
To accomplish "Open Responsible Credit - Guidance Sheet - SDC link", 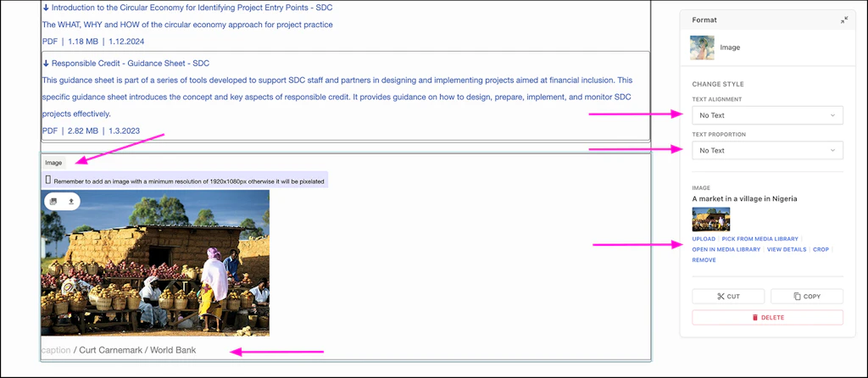I will [130, 63].
